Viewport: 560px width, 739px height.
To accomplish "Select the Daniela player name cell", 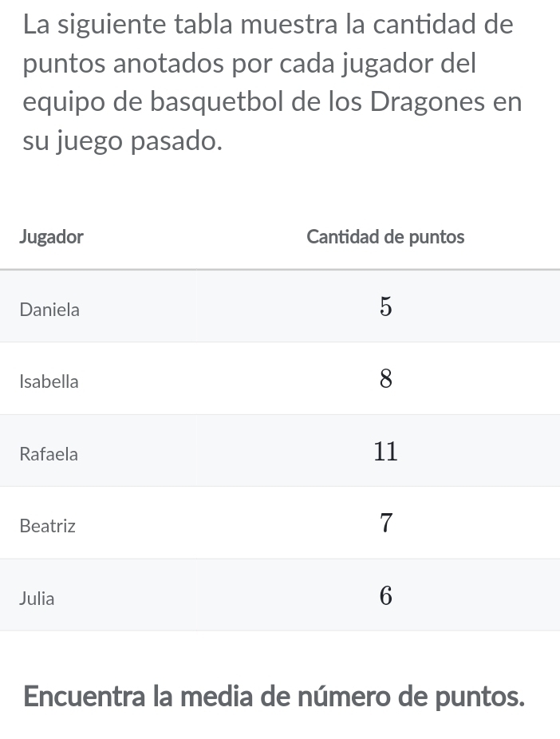I will tap(49, 310).
